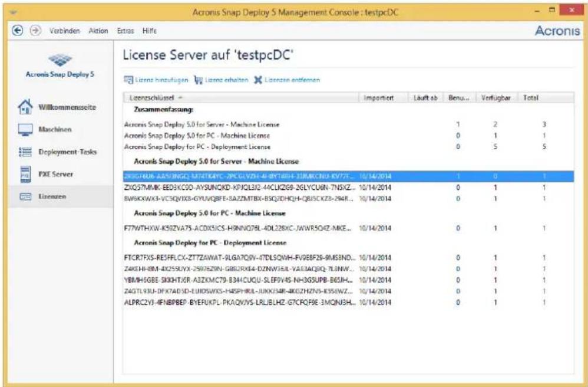Click Lizenzen entfernen link
Image resolution: width=588 pixels, height=387 pixels.
click(292, 80)
